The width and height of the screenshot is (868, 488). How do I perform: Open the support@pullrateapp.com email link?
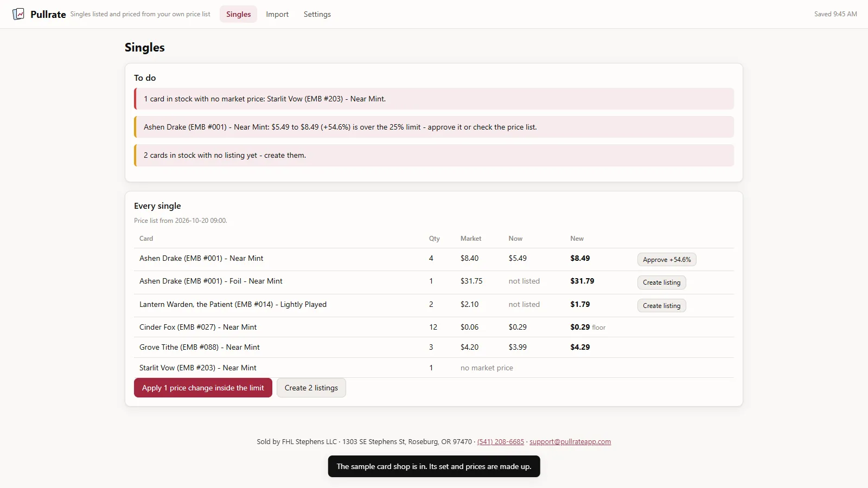pyautogui.click(x=570, y=442)
